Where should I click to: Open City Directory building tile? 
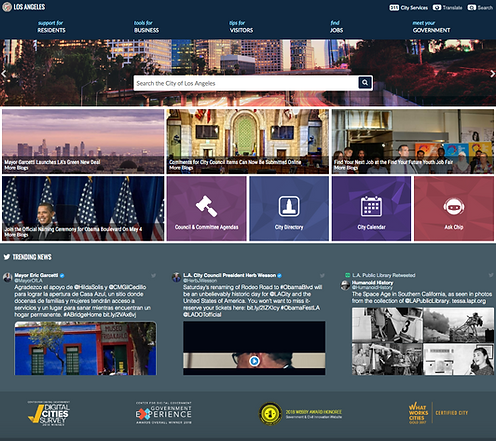[289, 208]
